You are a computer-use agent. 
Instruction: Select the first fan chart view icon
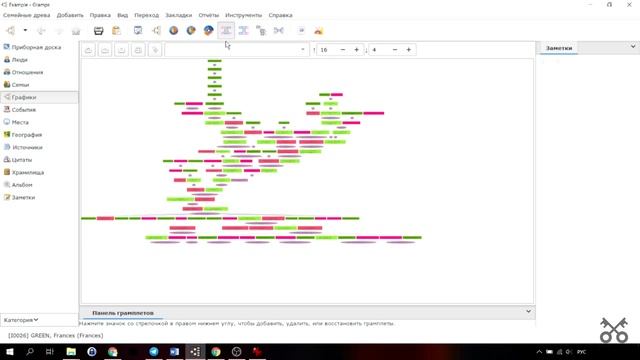(x=173, y=31)
